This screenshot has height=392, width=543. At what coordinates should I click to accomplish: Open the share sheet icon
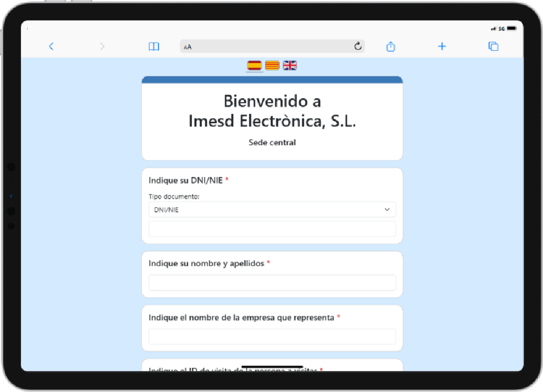(391, 46)
